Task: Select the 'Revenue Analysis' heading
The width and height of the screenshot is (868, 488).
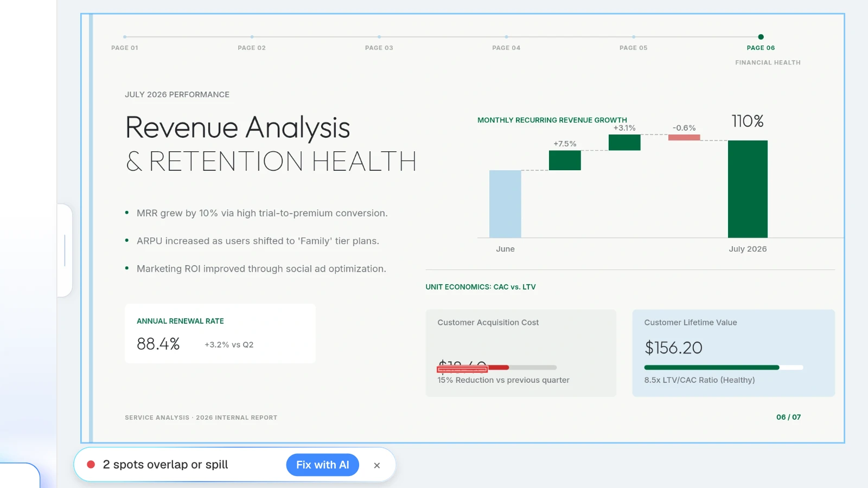Action: [x=238, y=128]
